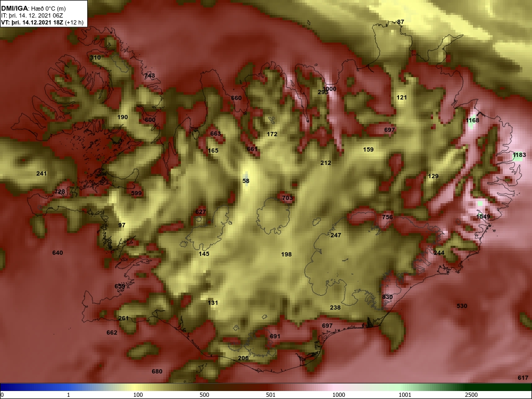Click the map value 599
Image resolution: width=532 pixels, height=399 pixels.
[136, 194]
